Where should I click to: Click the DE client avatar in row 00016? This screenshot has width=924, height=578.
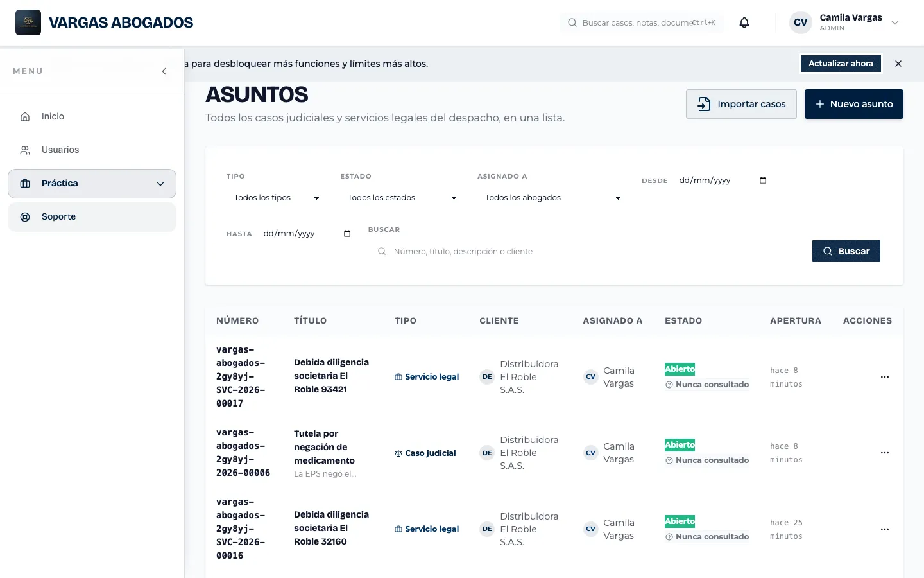pos(487,529)
